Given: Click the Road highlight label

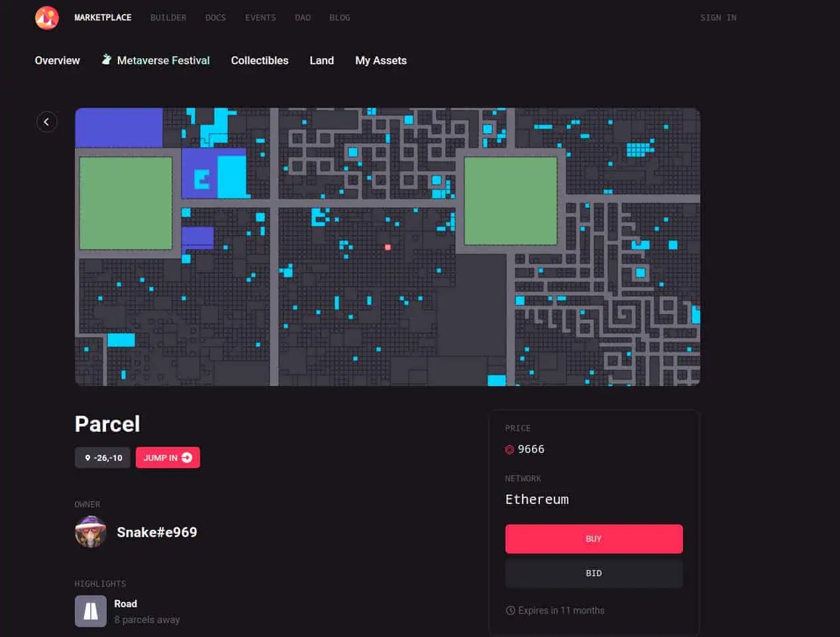Looking at the screenshot, I should [126, 604].
